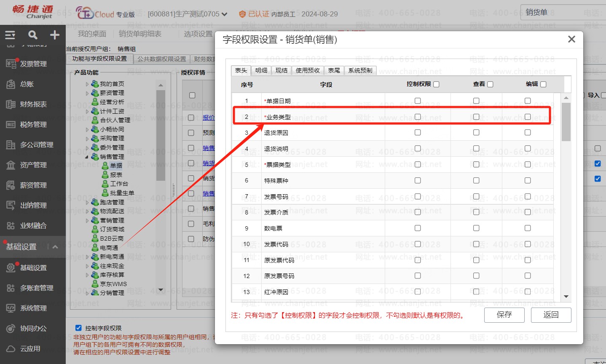Viewport: 606px width, 364px height.
Task: Open 我的桌面 page tab
Action: coord(92,34)
